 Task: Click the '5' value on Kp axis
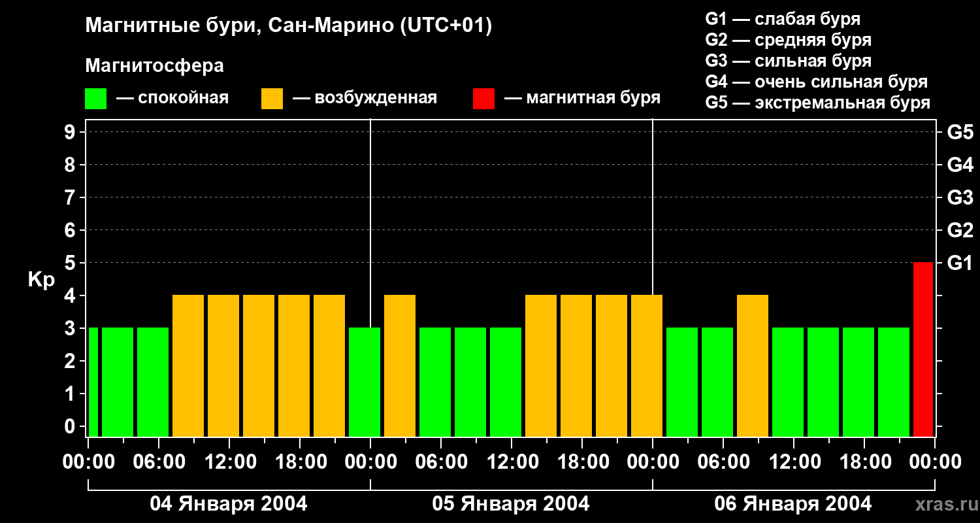coord(71,263)
